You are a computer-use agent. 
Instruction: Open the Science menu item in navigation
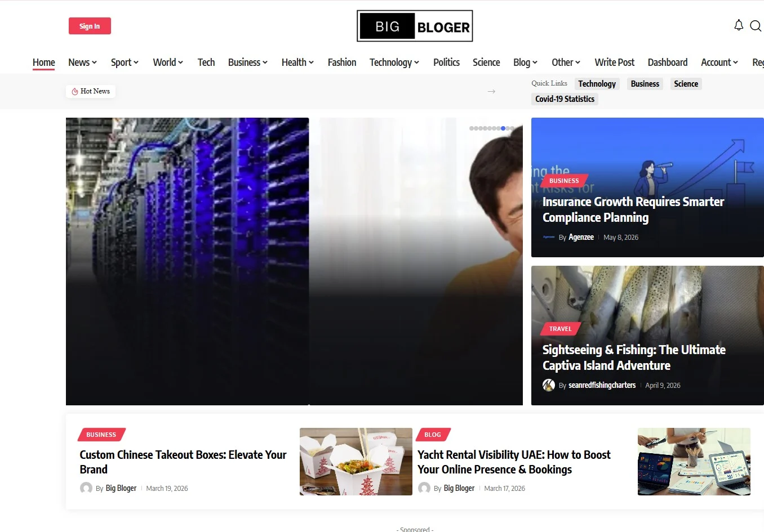[486, 62]
